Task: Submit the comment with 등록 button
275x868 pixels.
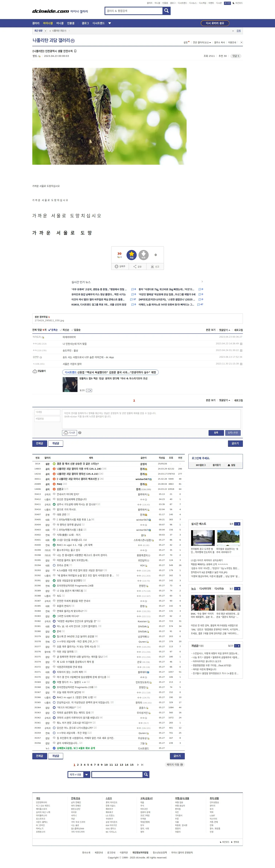Action: [x=216, y=433]
